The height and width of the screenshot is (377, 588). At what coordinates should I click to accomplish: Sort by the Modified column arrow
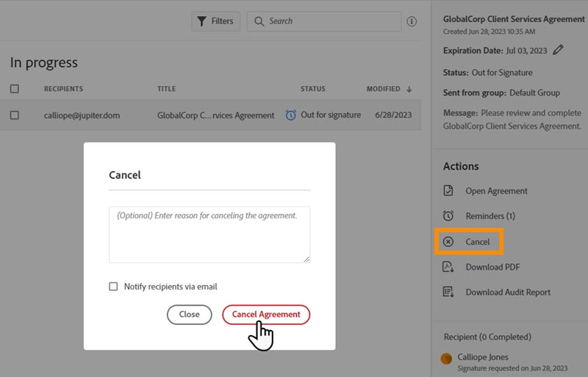point(409,89)
